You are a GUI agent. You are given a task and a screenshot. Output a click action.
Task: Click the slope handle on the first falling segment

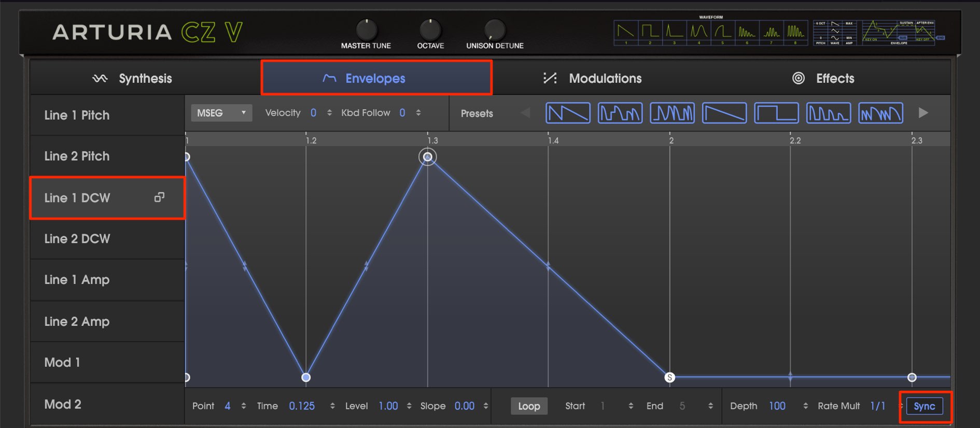coord(245,266)
